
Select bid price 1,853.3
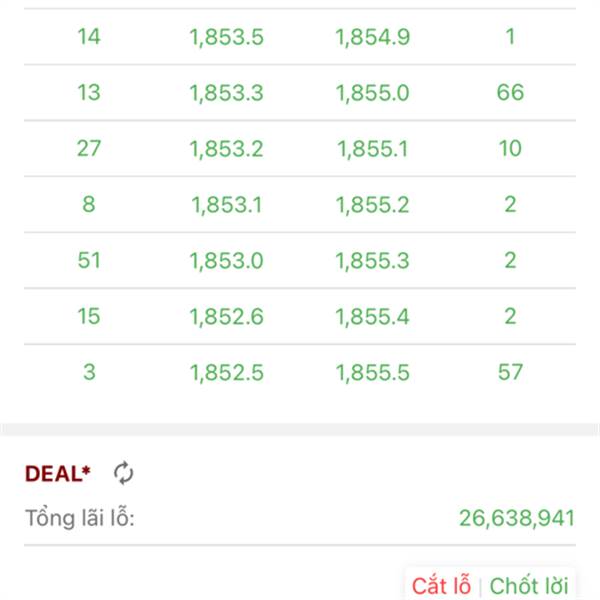tap(226, 93)
